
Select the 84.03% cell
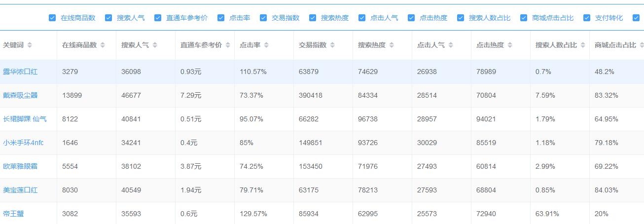pyautogui.click(x=607, y=190)
